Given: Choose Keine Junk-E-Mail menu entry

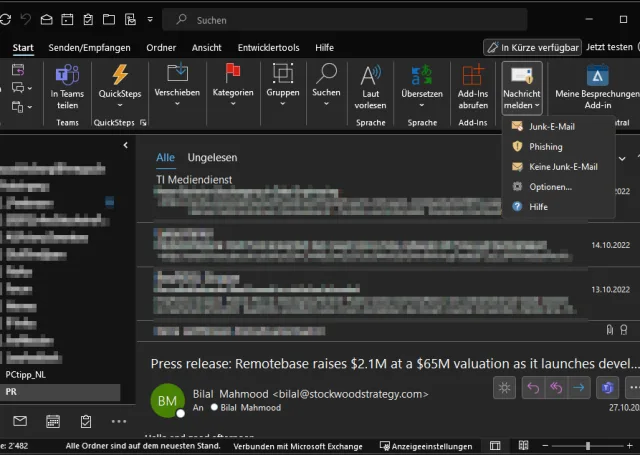Looking at the screenshot, I should 562,167.
